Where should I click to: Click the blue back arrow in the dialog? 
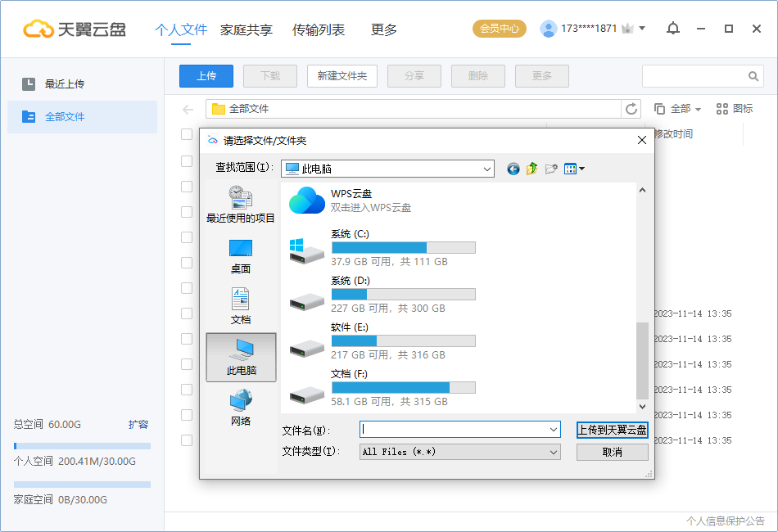[513, 169]
